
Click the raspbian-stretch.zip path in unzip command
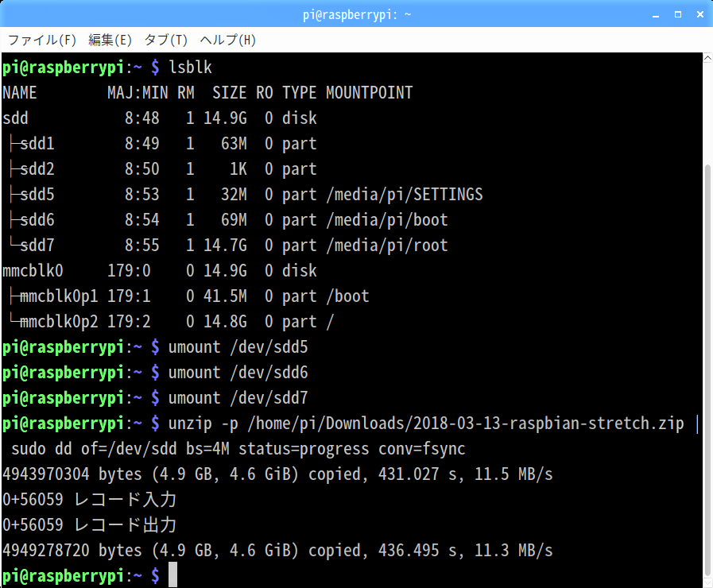pos(466,424)
